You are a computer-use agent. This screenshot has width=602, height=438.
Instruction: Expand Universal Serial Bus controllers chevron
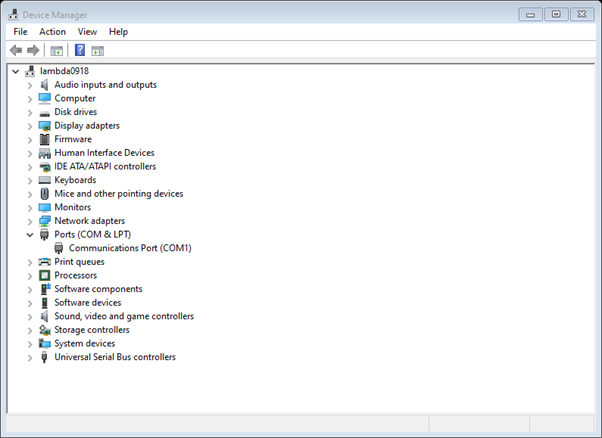pyautogui.click(x=30, y=358)
